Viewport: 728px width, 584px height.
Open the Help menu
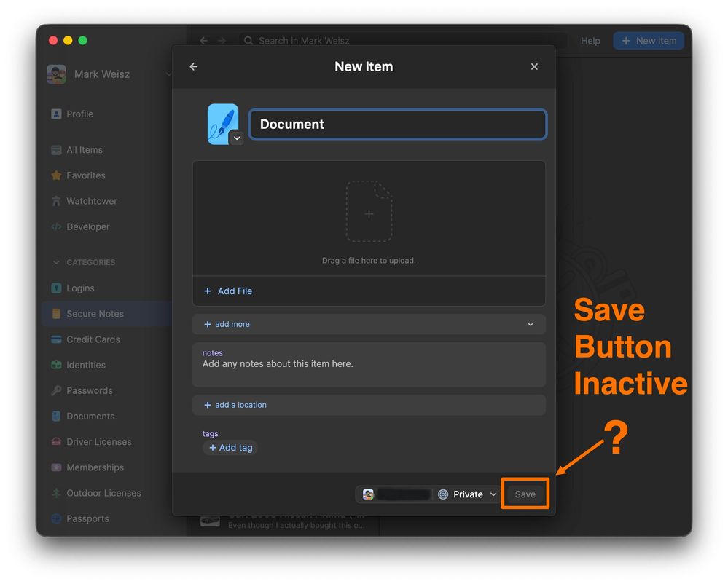tap(590, 41)
